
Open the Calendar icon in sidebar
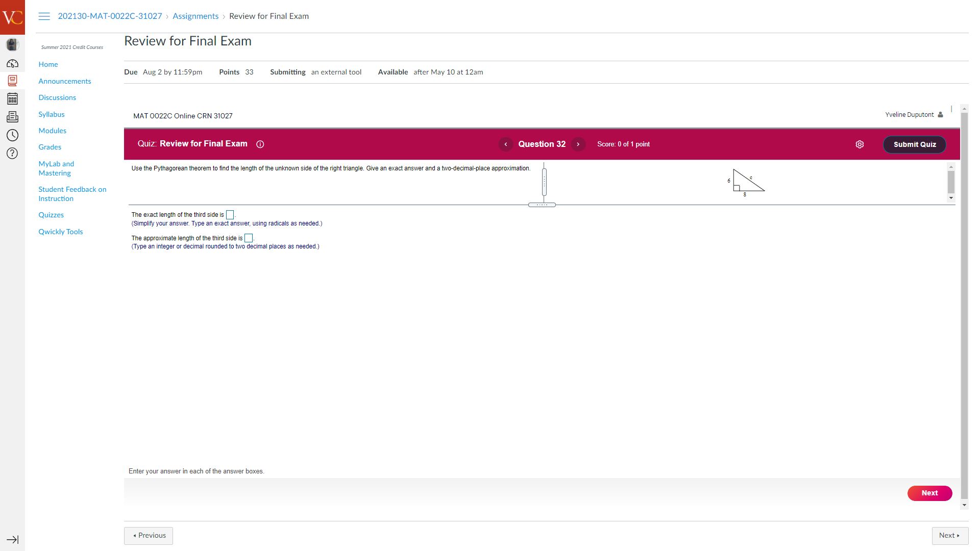(x=12, y=99)
